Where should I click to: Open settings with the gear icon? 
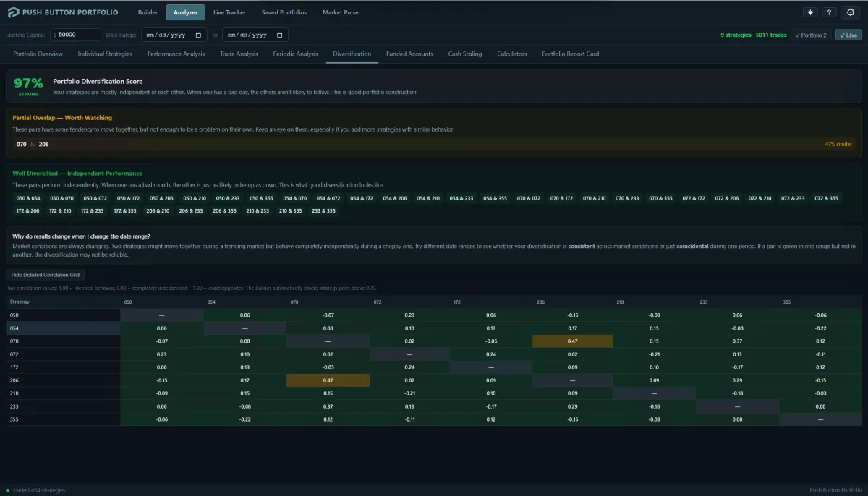pos(850,12)
